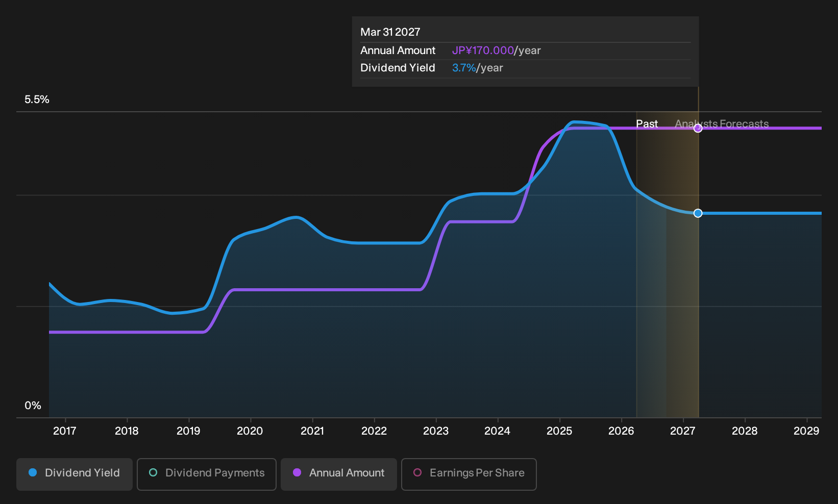Image resolution: width=838 pixels, height=504 pixels.
Task: Toggle the Annual Amount legend button
Action: point(339,474)
